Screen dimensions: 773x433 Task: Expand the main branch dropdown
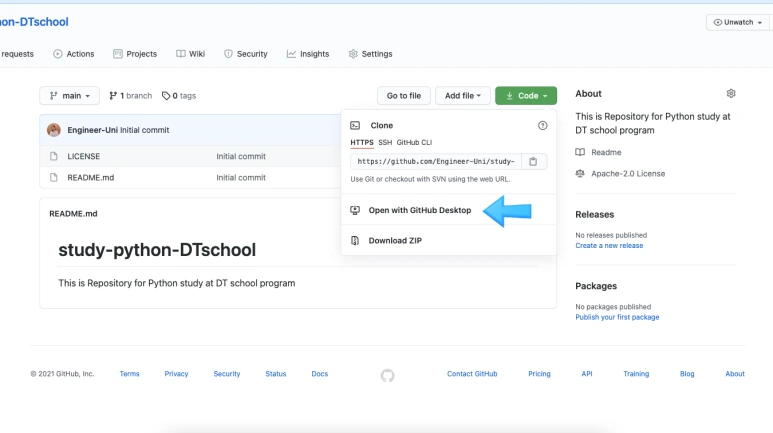tap(70, 96)
